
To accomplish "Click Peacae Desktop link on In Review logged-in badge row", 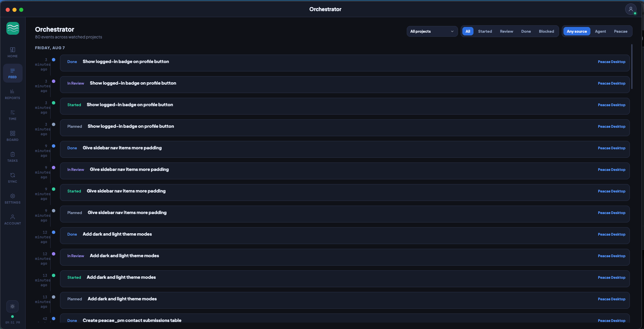I will click(611, 83).
